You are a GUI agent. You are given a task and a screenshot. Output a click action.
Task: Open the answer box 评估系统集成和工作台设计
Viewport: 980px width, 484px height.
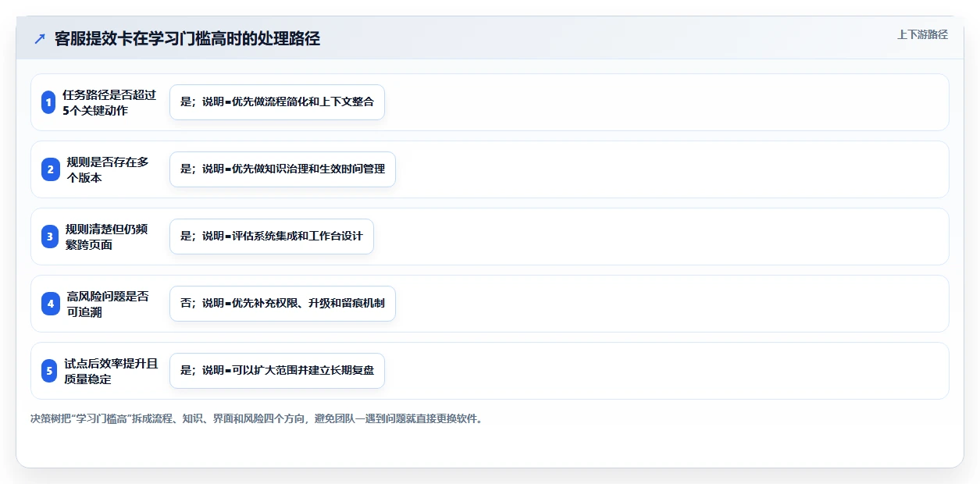coord(272,237)
